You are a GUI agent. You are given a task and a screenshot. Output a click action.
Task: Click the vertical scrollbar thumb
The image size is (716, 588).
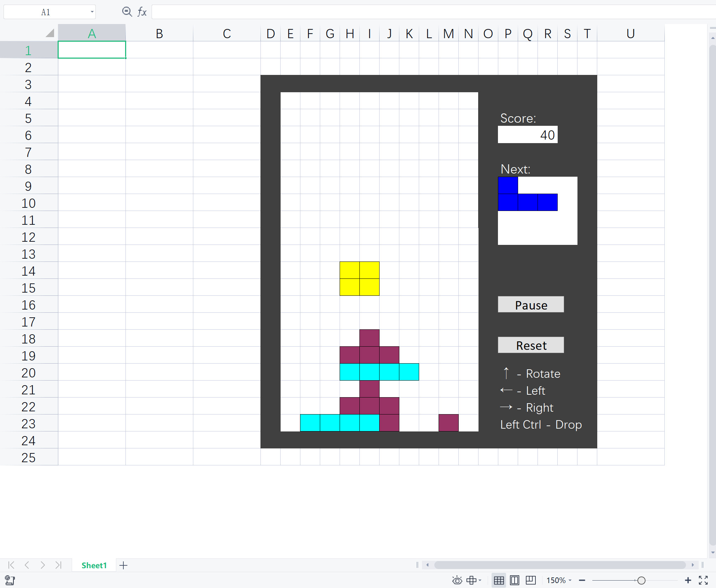pyautogui.click(x=712, y=295)
